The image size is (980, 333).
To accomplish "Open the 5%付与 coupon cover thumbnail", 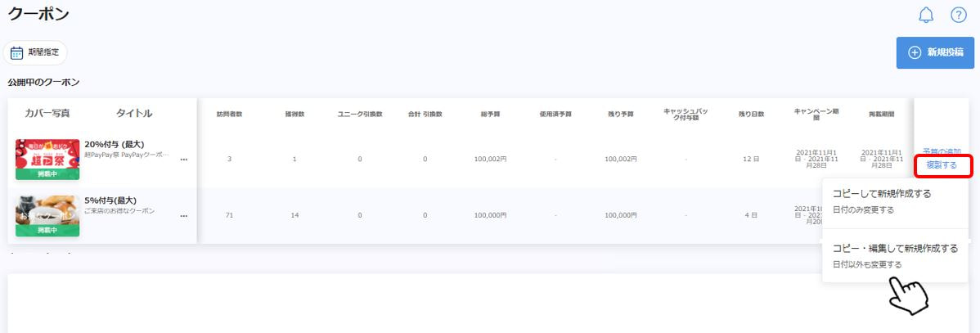I will tap(47, 215).
